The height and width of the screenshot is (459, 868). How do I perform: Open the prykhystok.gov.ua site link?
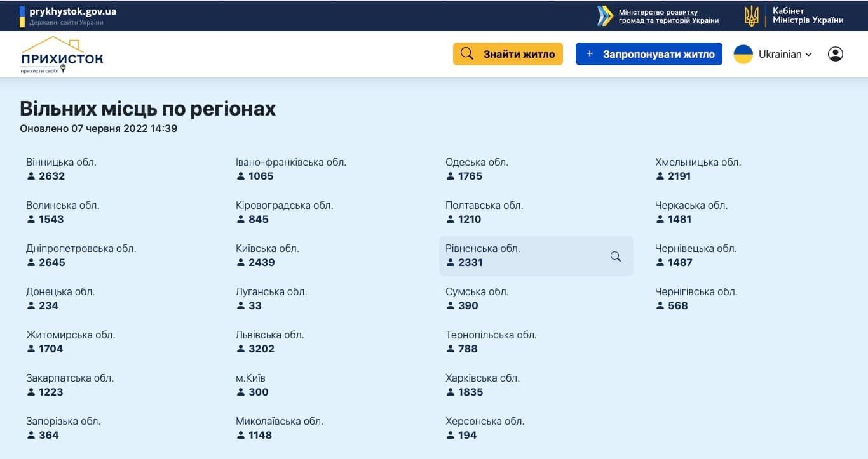click(73, 11)
